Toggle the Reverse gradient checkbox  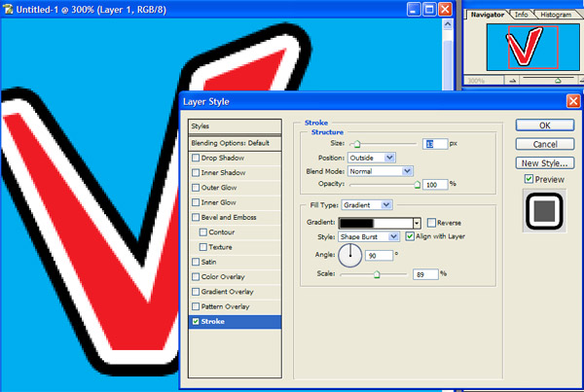431,223
